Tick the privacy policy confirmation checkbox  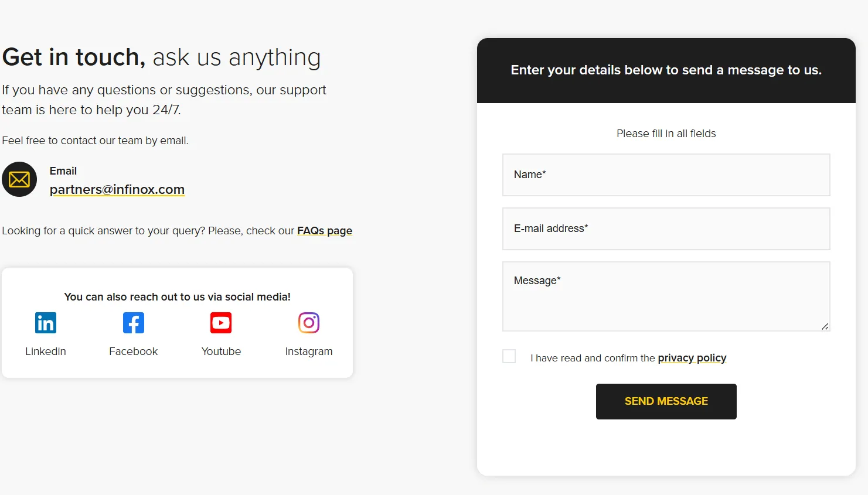click(509, 356)
